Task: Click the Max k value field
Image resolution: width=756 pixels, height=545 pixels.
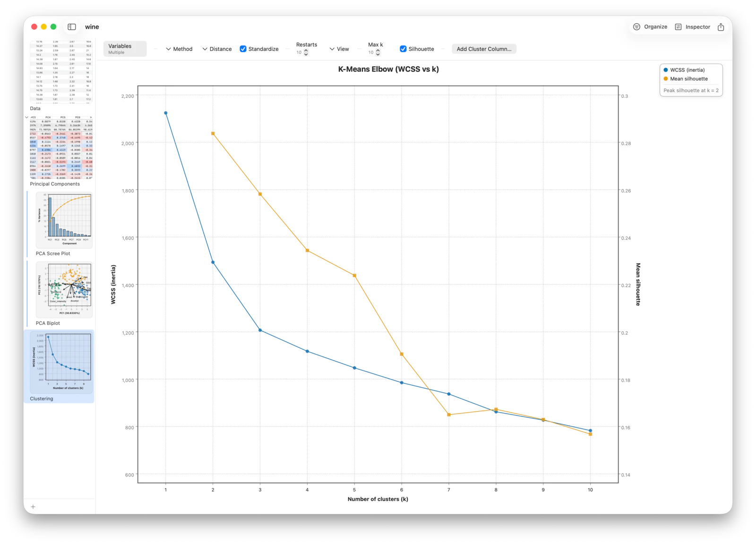Action: click(371, 52)
